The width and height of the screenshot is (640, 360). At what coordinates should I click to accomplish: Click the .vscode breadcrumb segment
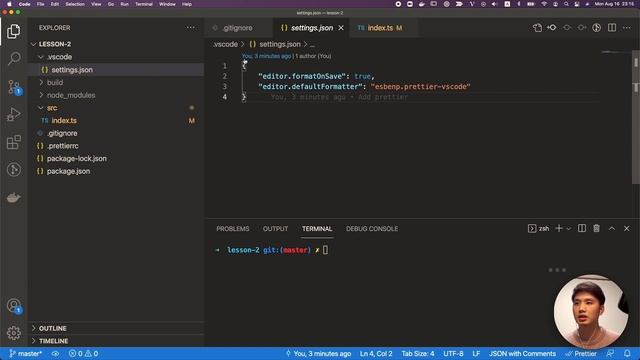pyautogui.click(x=225, y=44)
